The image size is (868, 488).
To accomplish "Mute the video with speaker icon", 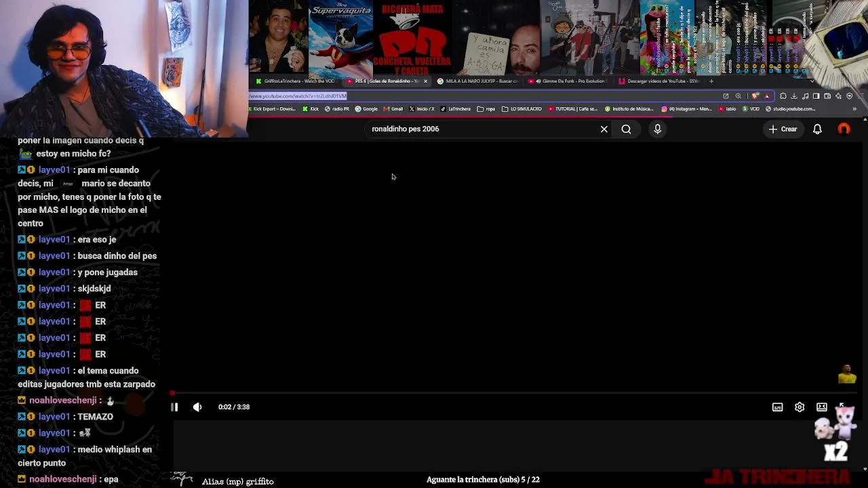I will [197, 407].
